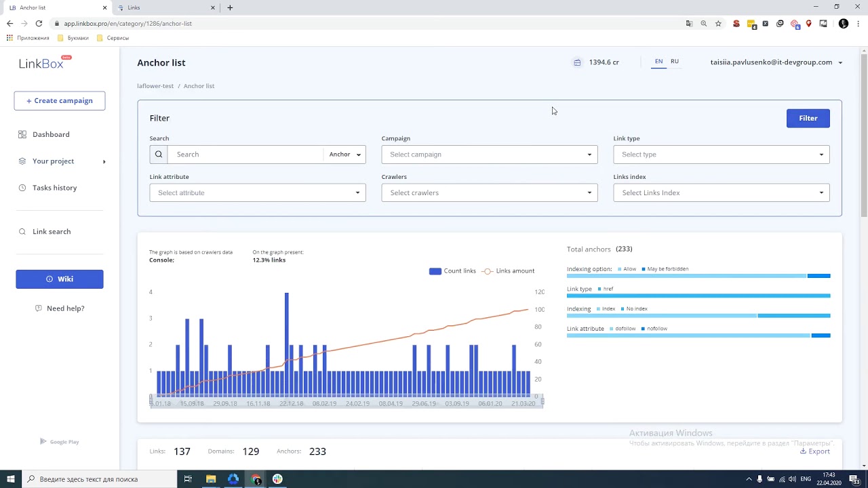The width and height of the screenshot is (868, 488).
Task: Open the Select attribute dropdown
Action: click(x=258, y=192)
